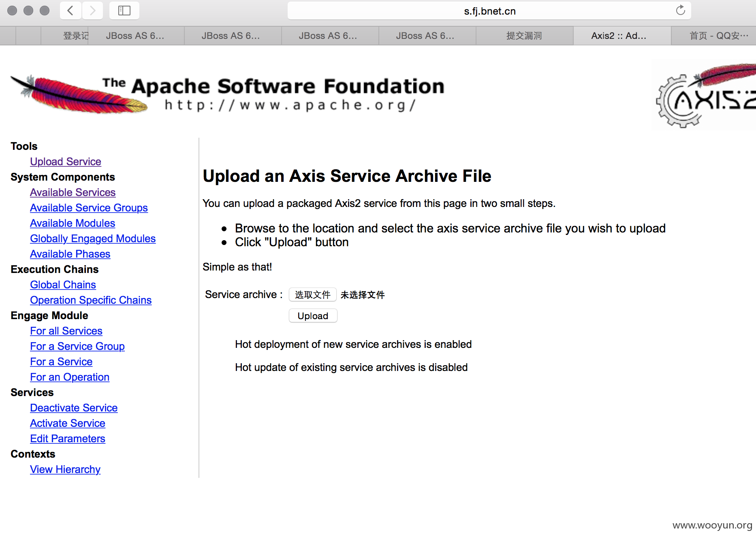Open the fourth JBoss AS 6 tab
This screenshot has height=537, width=756.
pyautogui.click(x=427, y=36)
